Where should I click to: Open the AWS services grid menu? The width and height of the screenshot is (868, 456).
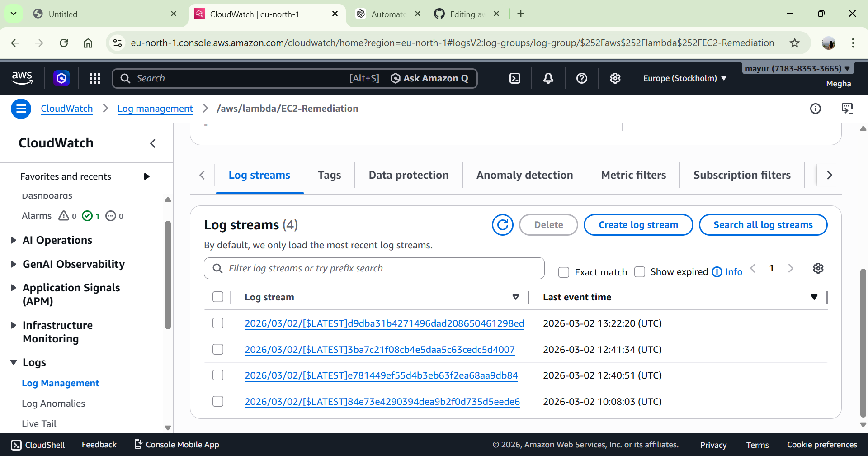click(x=95, y=78)
